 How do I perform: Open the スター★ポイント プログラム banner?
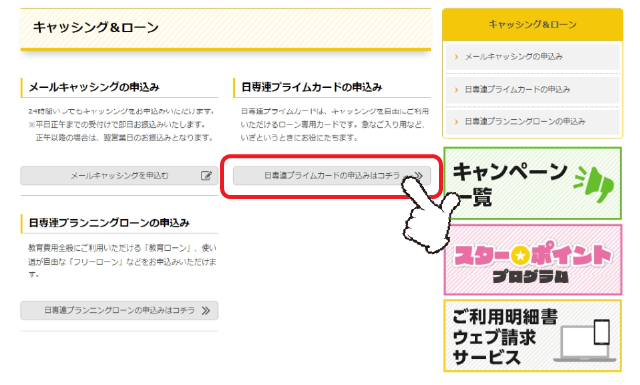(533, 260)
